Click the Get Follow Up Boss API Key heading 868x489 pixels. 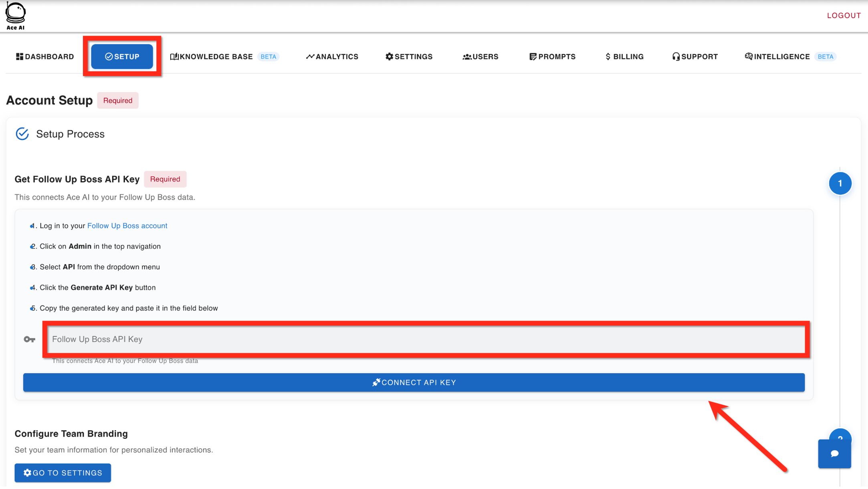[77, 179]
